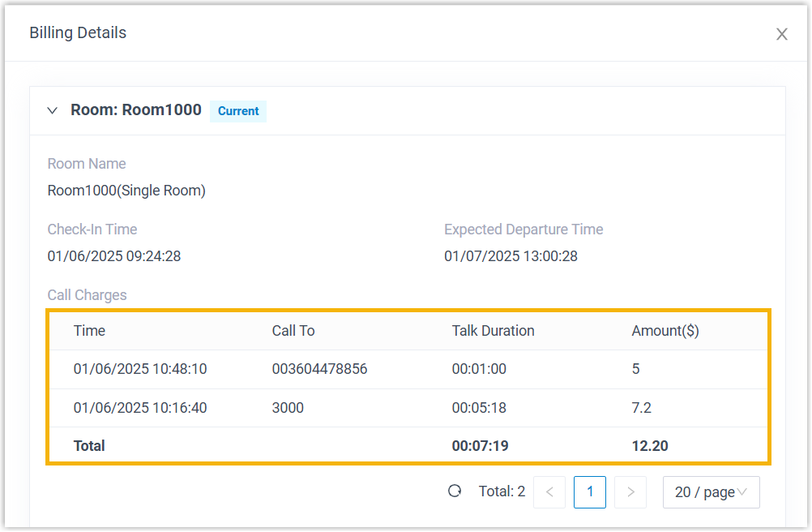Go to previous page of call charges
This screenshot has width=812, height=532.
pyautogui.click(x=549, y=491)
